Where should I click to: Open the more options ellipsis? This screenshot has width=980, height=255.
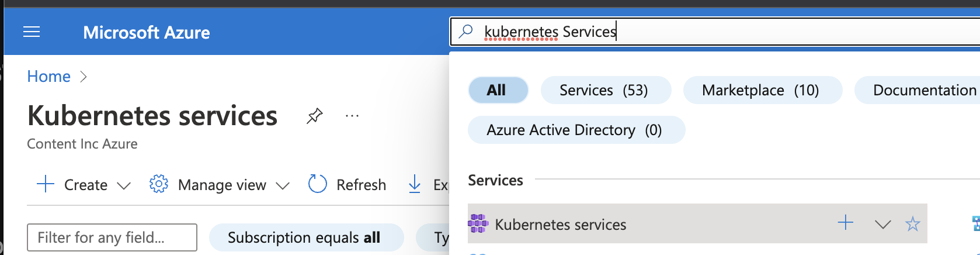coord(352,116)
